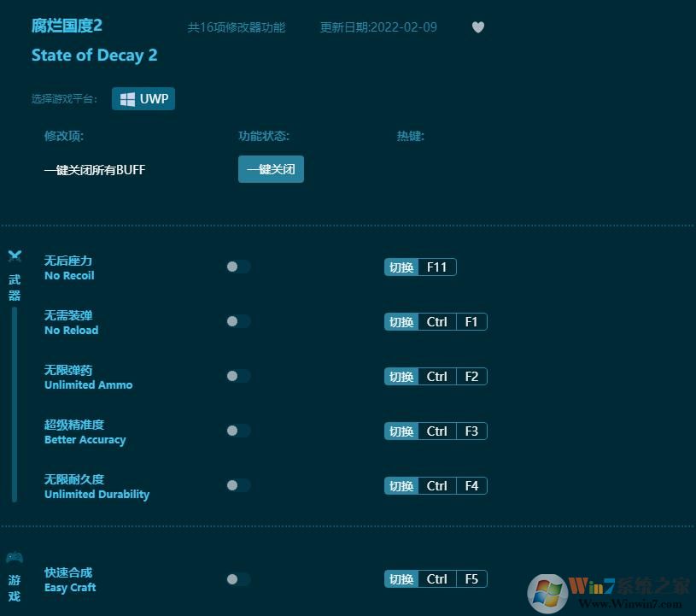
Task: Click the 无限弹药 label
Action: coord(68,370)
